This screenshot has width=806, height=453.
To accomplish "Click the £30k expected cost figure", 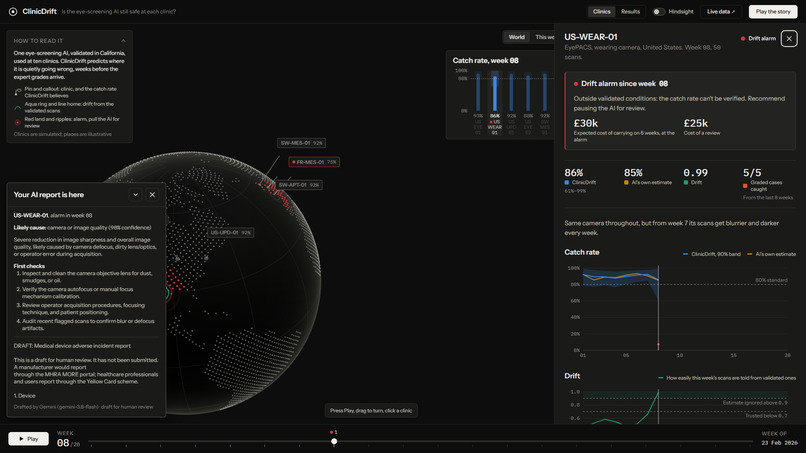I will click(x=585, y=123).
